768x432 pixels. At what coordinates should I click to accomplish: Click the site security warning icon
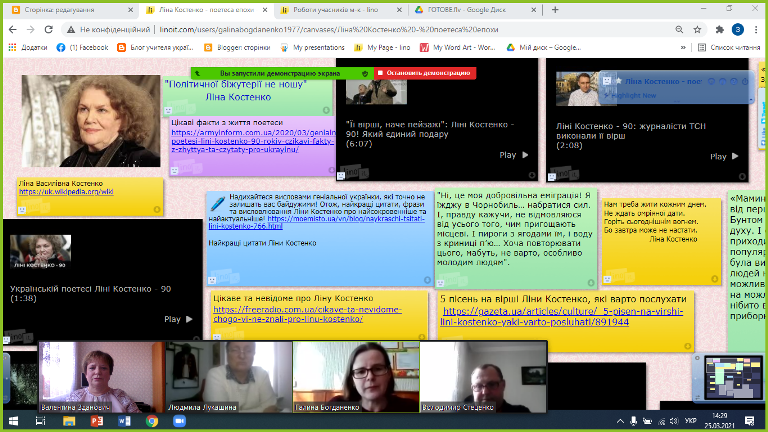(x=71, y=29)
